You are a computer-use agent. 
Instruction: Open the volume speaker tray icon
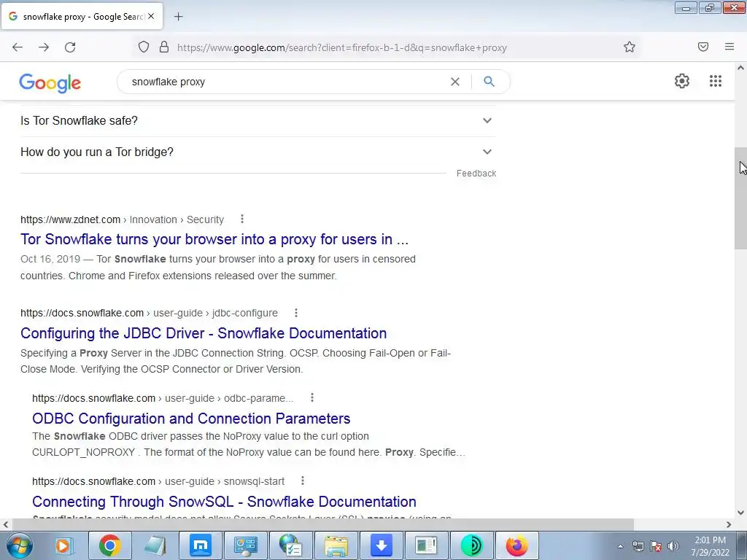[673, 546]
